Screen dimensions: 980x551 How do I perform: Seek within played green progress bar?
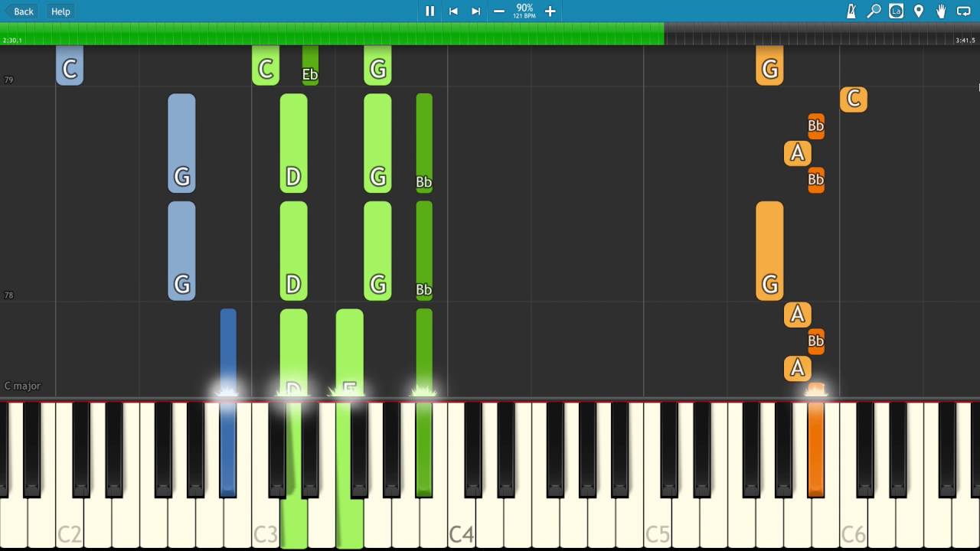pos(332,33)
